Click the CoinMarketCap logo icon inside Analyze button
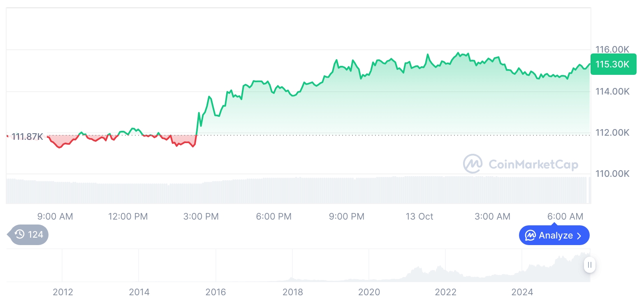This screenshot has width=644, height=301. (530, 236)
